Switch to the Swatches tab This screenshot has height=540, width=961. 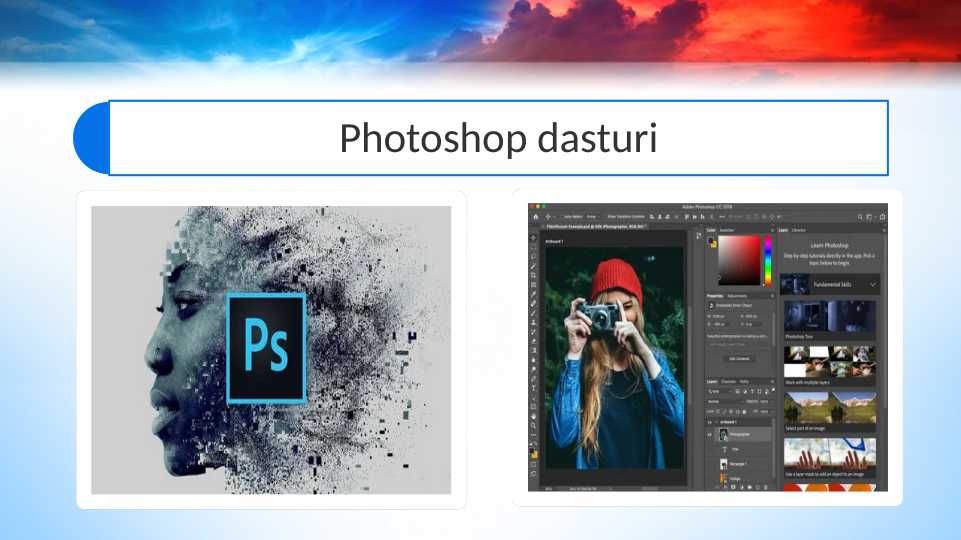(727, 230)
